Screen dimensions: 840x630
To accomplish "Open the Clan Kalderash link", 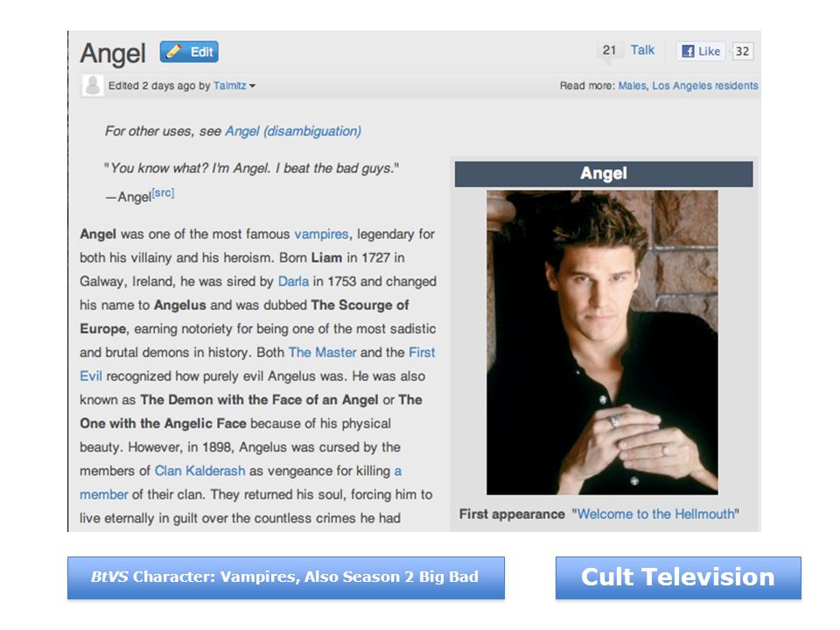I will 199,471.
